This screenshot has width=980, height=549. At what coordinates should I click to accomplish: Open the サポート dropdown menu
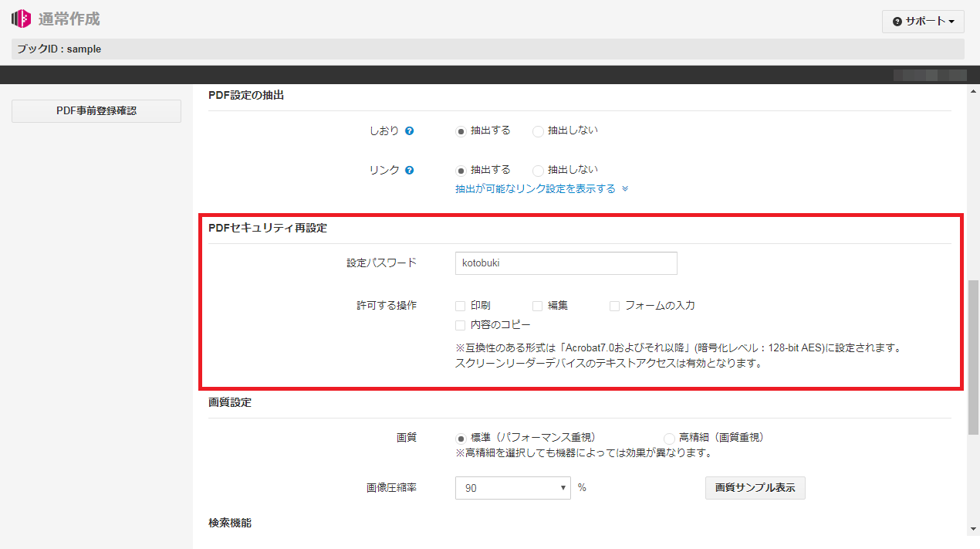pos(923,22)
